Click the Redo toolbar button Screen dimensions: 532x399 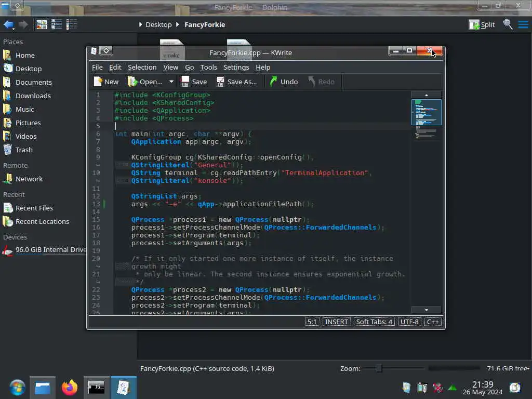(x=321, y=82)
